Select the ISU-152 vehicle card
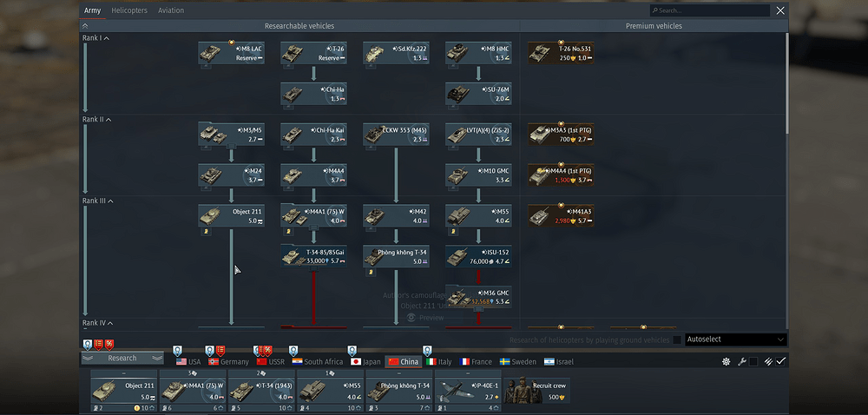 coord(479,257)
